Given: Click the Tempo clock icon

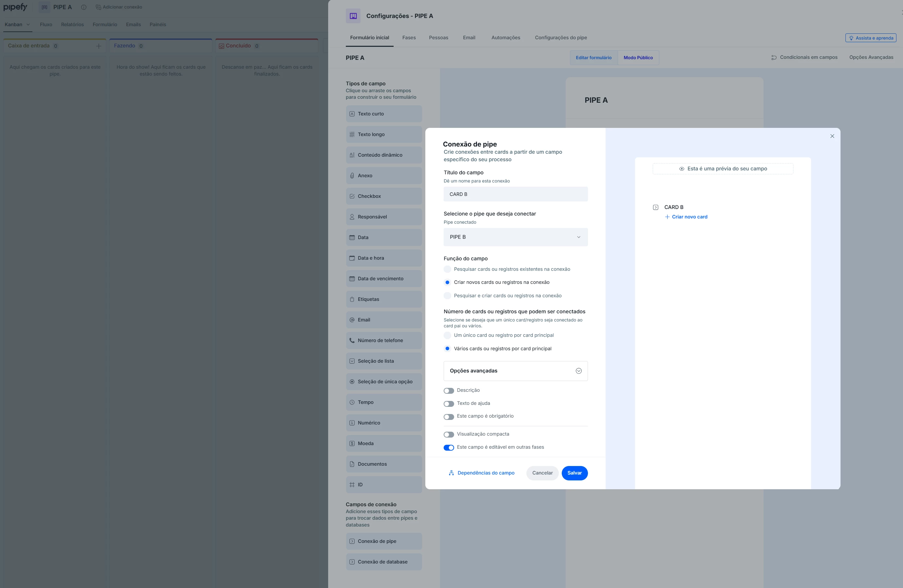Looking at the screenshot, I should (x=352, y=402).
